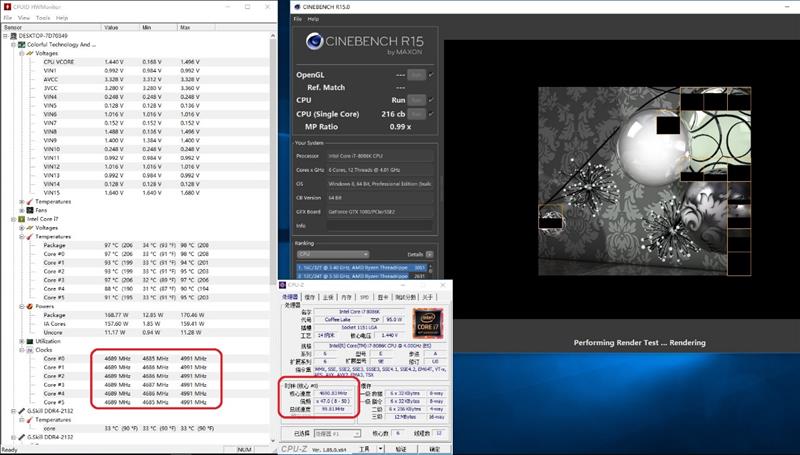Click the 验证 button in CPU-Z
This screenshot has width=800, height=455.
[x=401, y=449]
